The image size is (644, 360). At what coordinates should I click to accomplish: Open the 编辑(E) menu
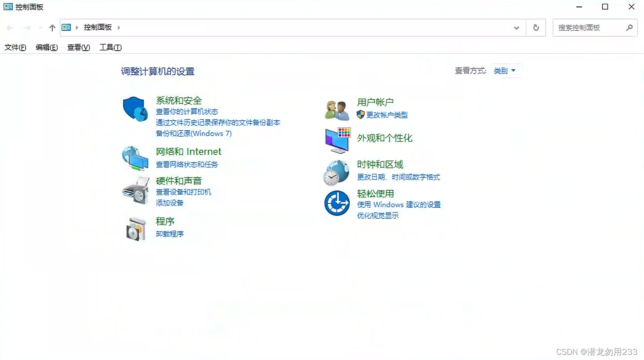[47, 47]
